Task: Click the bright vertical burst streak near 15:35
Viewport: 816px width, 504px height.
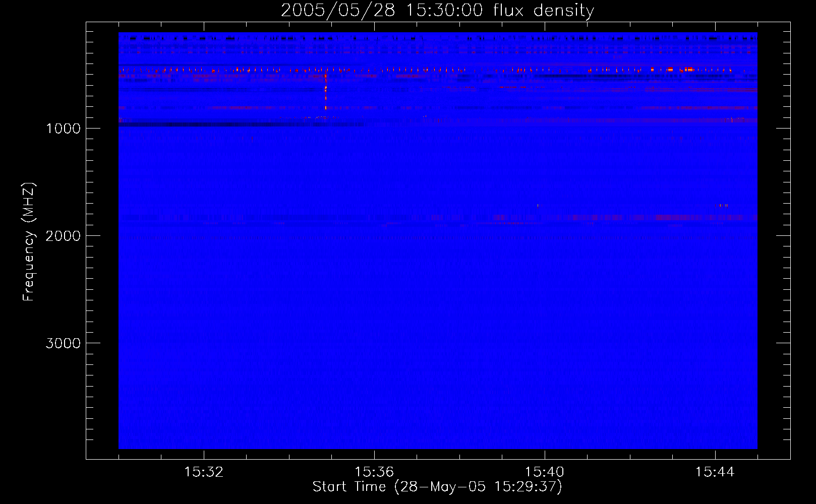Action: (x=325, y=92)
